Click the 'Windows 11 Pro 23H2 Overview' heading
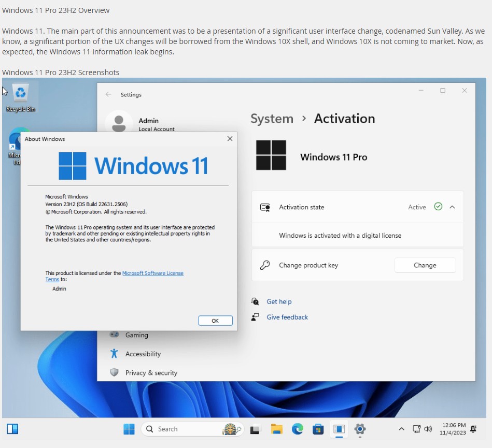492x448 pixels. click(55, 10)
